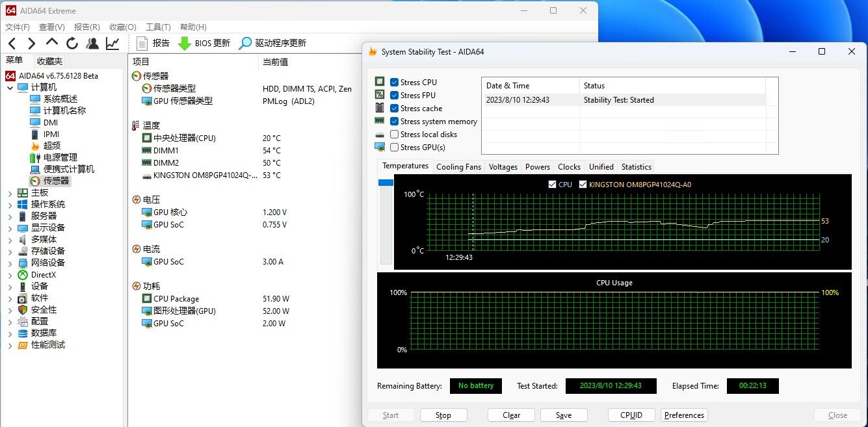Click the CPUID button

tap(631, 415)
